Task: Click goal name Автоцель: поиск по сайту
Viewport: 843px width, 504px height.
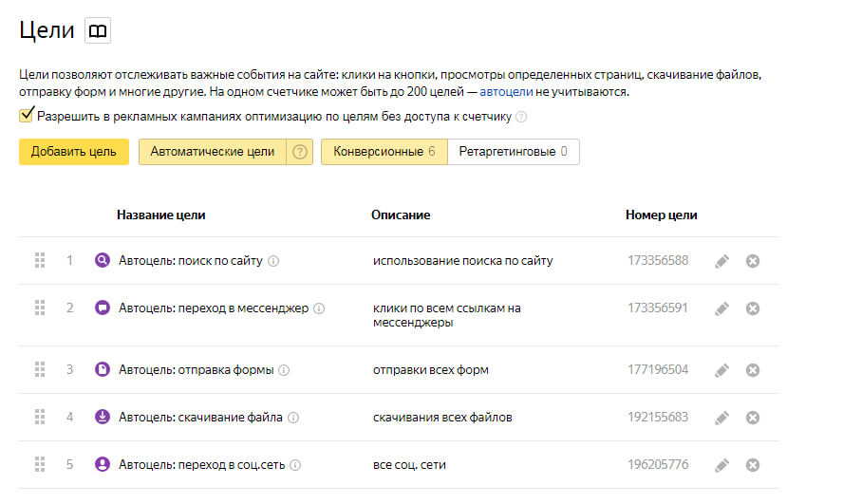Action: click(x=190, y=261)
